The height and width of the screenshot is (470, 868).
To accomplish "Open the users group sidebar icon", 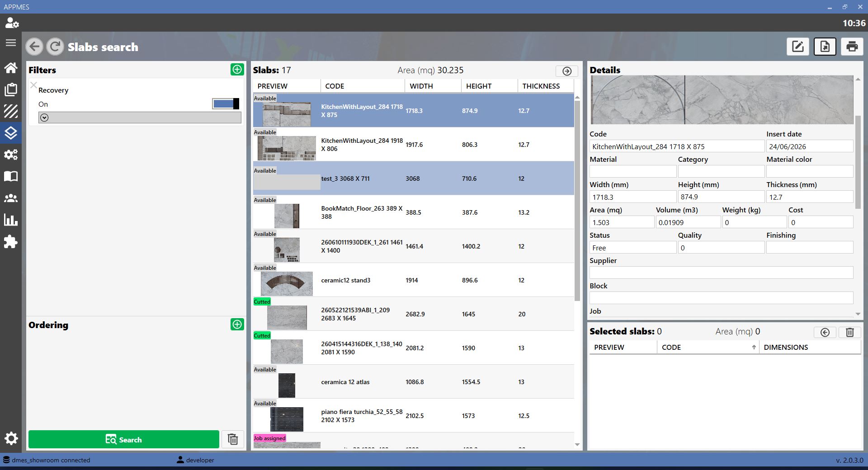I will pos(11,198).
